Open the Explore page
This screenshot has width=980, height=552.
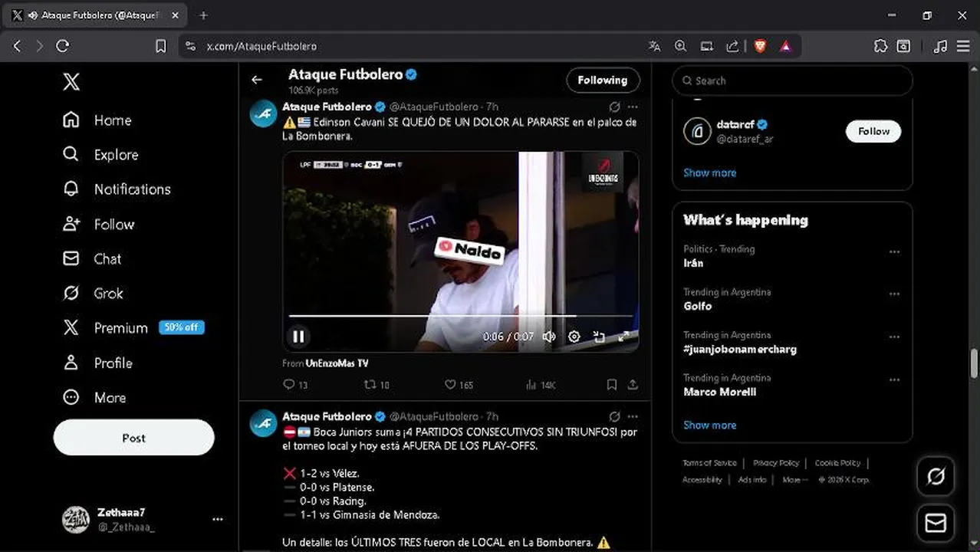click(x=100, y=155)
